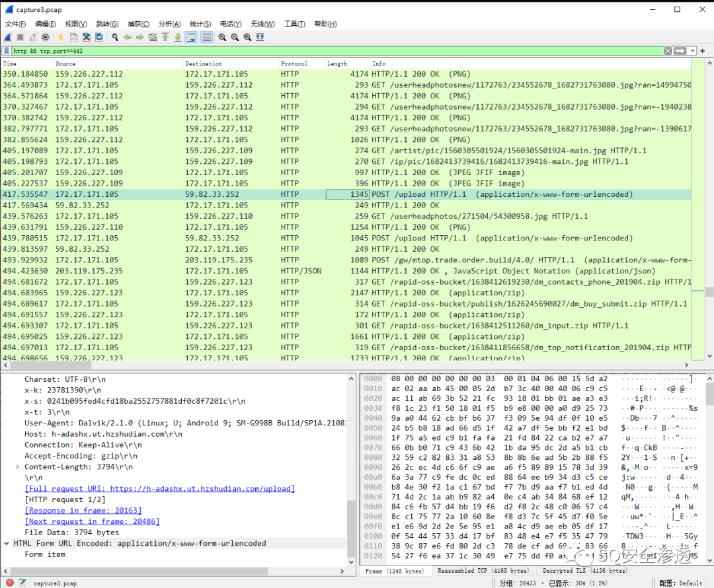
Task: Click the 配置: Default profile in status bar
Action: click(x=681, y=583)
